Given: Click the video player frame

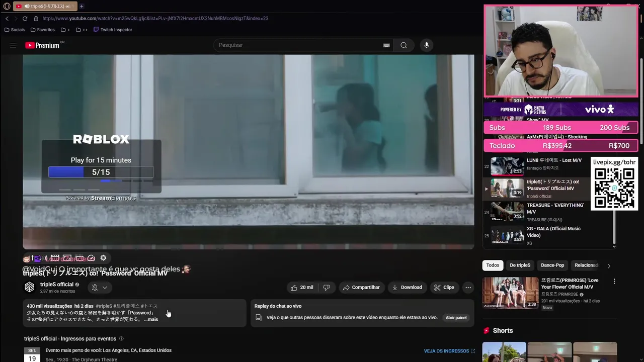Looking at the screenshot, I should [x=248, y=152].
